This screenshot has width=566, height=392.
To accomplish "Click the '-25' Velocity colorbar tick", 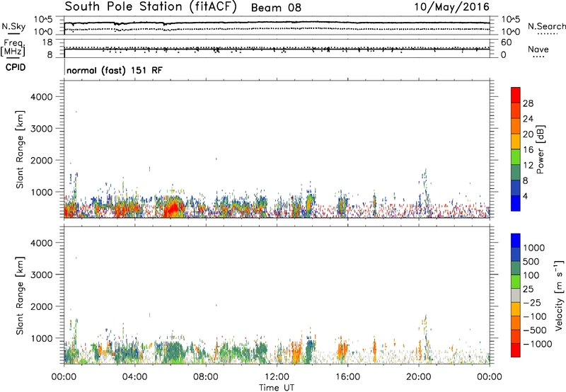I will point(532,303).
